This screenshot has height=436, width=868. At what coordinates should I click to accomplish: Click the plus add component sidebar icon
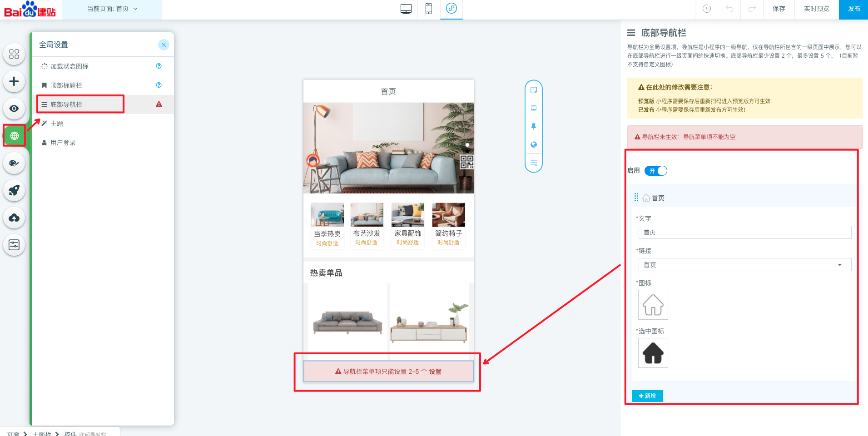point(14,81)
